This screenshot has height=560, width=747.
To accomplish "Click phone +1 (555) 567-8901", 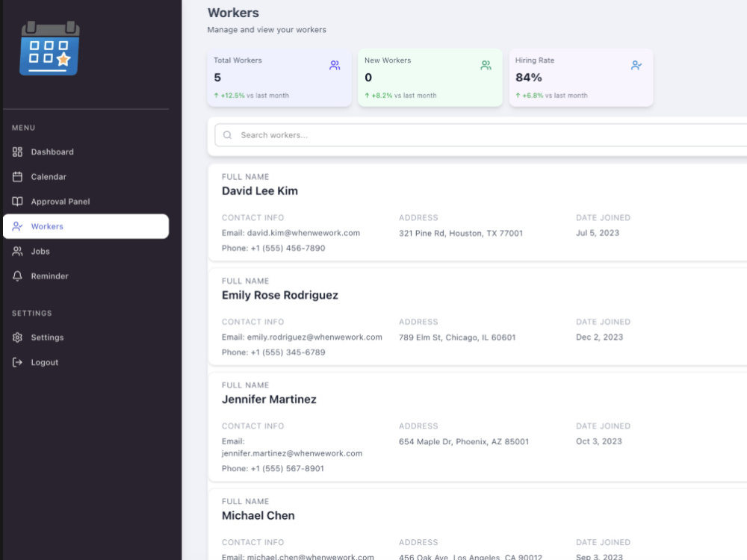I will click(288, 469).
